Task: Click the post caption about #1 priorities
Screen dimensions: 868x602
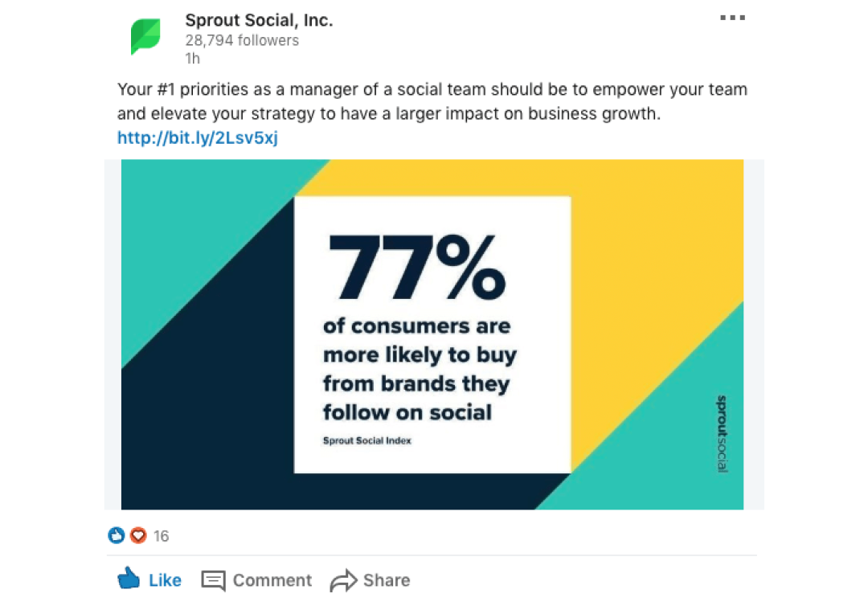Action: tap(432, 101)
